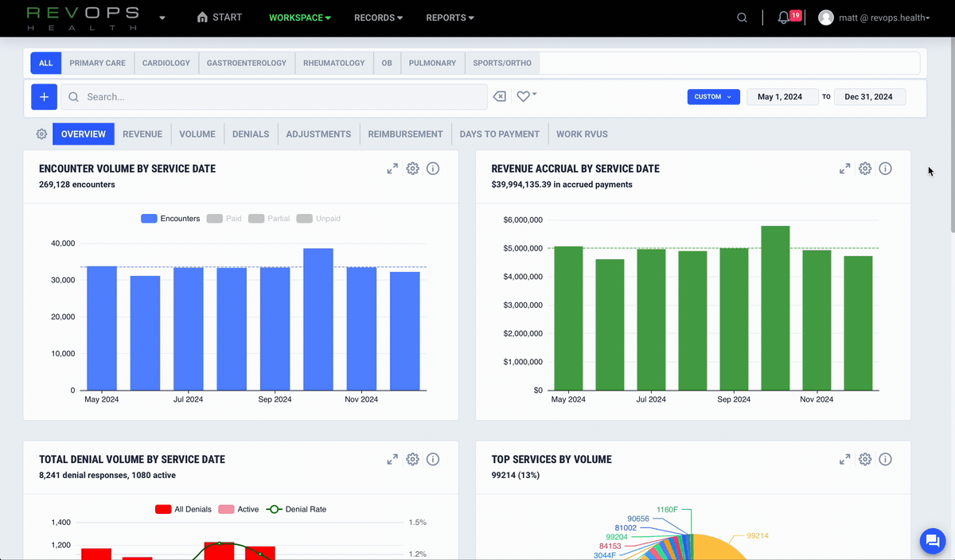Select the SPORTS/ORTHO tab
This screenshot has width=955, height=560.
(502, 63)
